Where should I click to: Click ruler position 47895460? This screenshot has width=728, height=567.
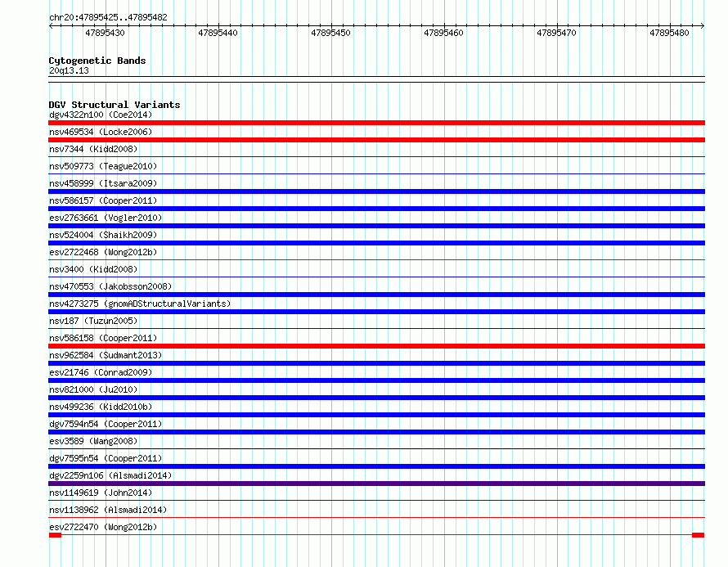click(x=443, y=33)
